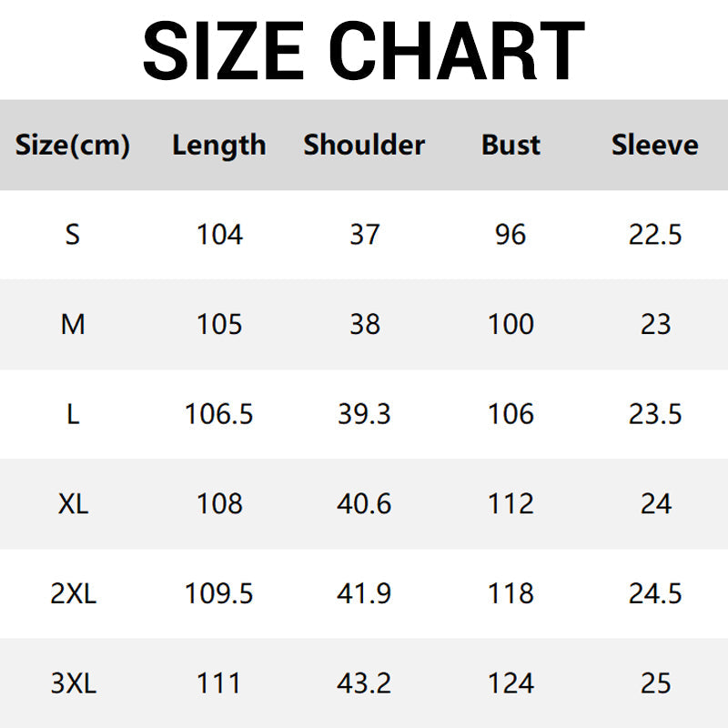728x728 pixels.
Task: Click the Length column header
Action: point(219,145)
